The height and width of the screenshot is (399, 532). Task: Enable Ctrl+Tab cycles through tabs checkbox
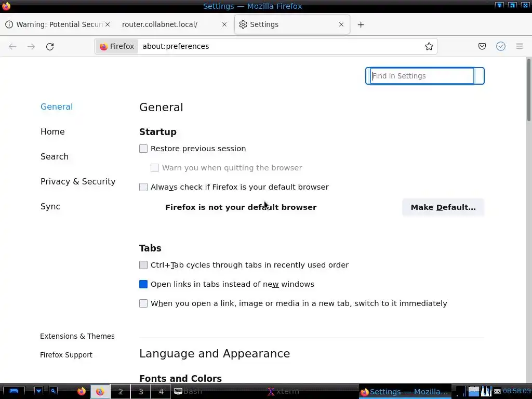143,265
